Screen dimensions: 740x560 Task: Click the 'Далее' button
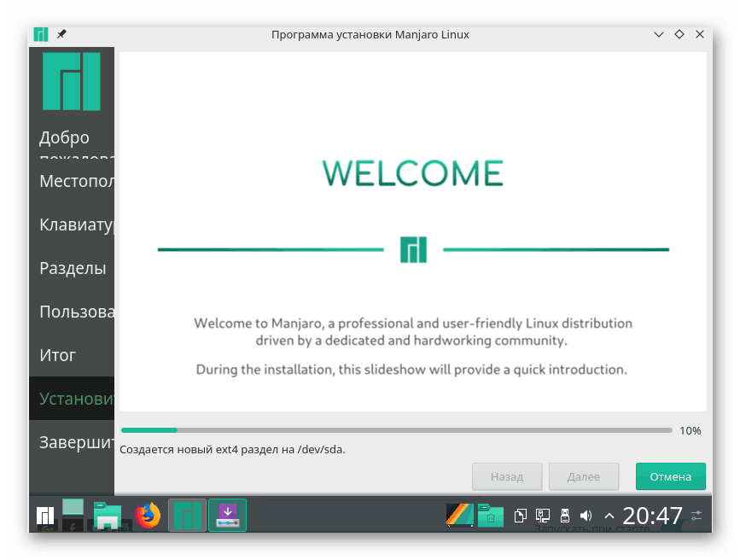point(584,476)
